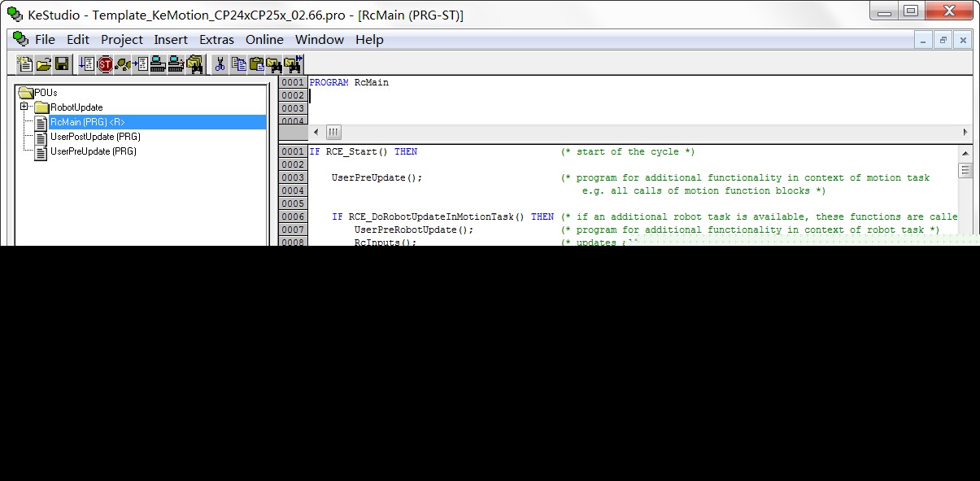Close the inner RcMain document window

point(963,39)
